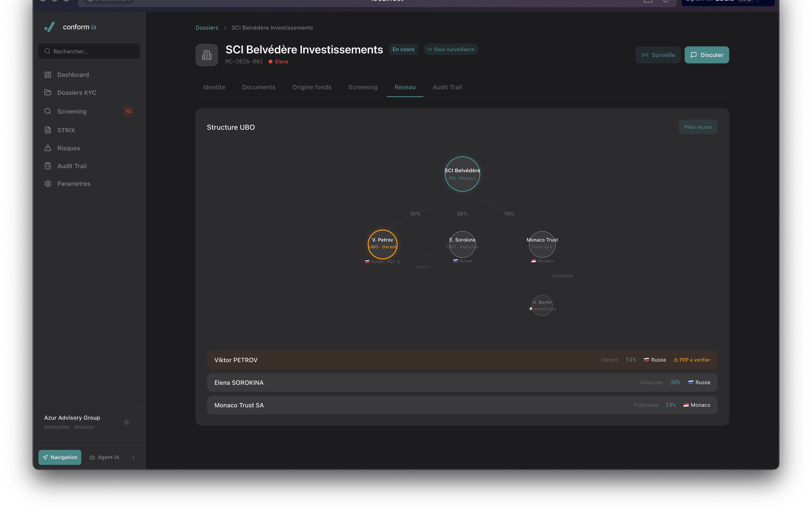This screenshot has height=513, width=812.
Task: Click the Audit Trail clipboard icon in sidebar
Action: click(48, 166)
